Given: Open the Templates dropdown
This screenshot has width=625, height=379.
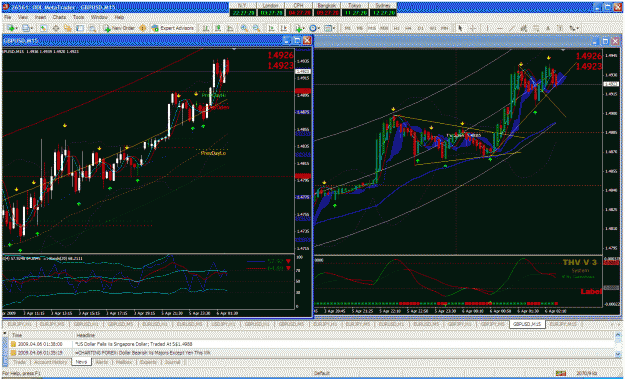Looking at the screenshot, I should click(329, 28).
